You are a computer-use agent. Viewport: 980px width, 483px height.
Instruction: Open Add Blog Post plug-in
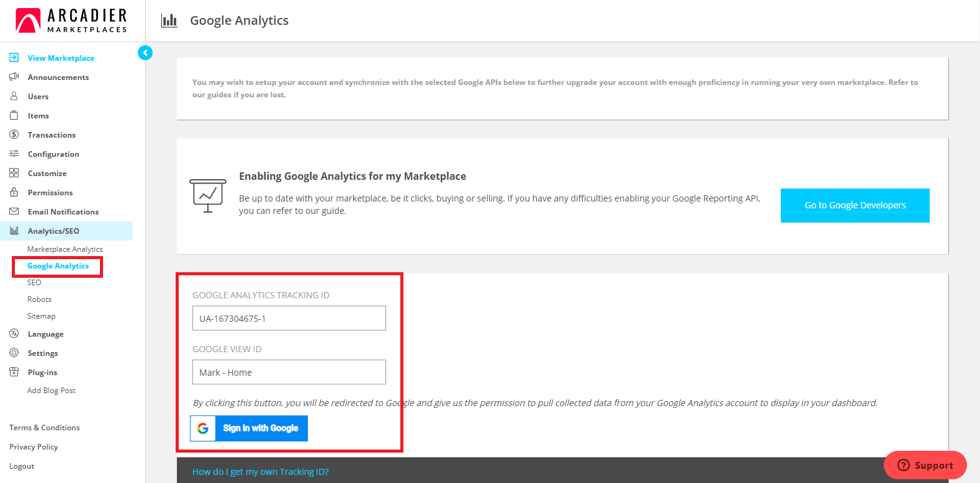point(52,391)
